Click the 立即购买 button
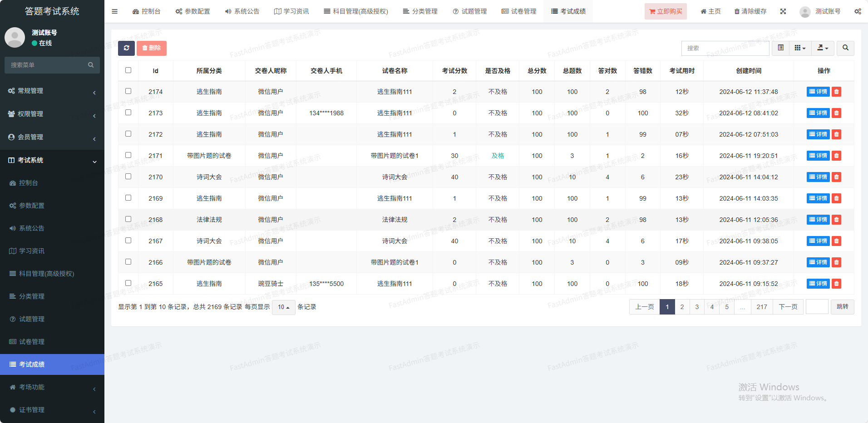 [666, 11]
